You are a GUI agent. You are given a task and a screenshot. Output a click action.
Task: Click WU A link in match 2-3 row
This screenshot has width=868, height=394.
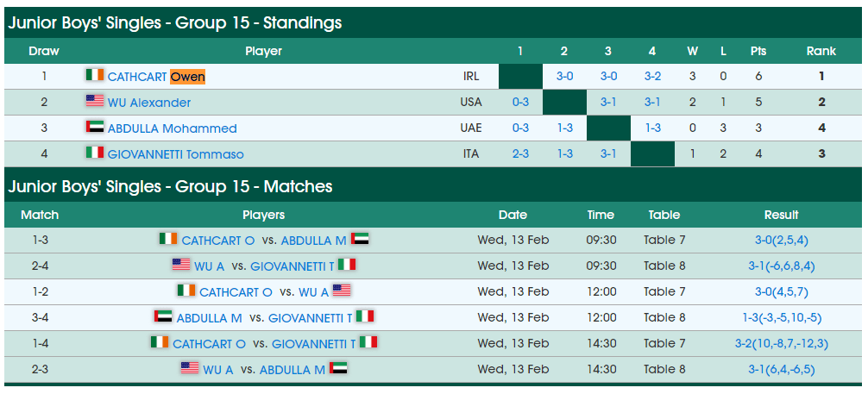[x=218, y=370]
